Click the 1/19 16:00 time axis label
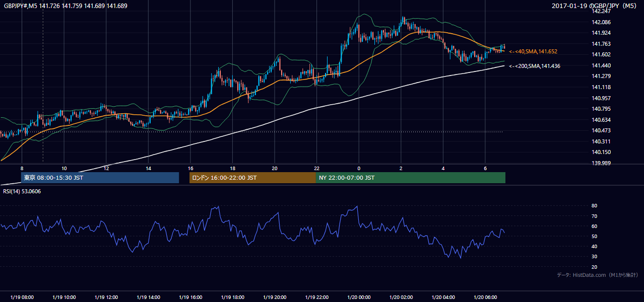This screenshot has width=644, height=302. pos(190,297)
